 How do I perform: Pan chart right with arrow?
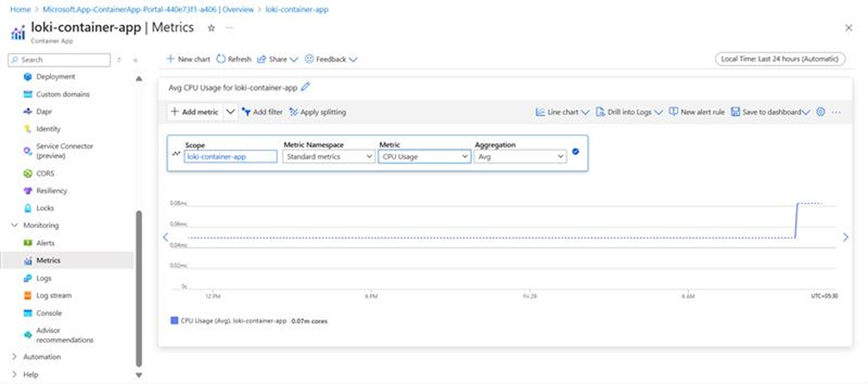point(845,237)
